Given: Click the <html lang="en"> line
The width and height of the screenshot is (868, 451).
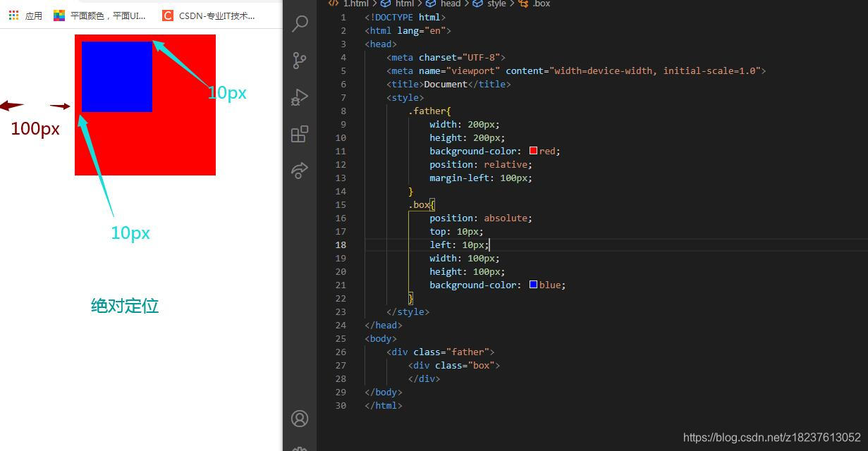Looking at the screenshot, I should click(x=408, y=30).
